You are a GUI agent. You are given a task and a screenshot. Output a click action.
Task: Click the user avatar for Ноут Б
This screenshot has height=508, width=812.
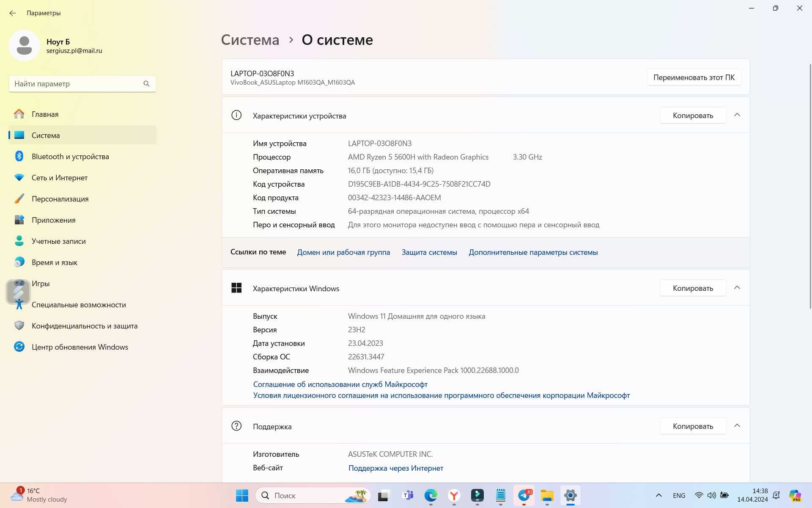pos(24,45)
